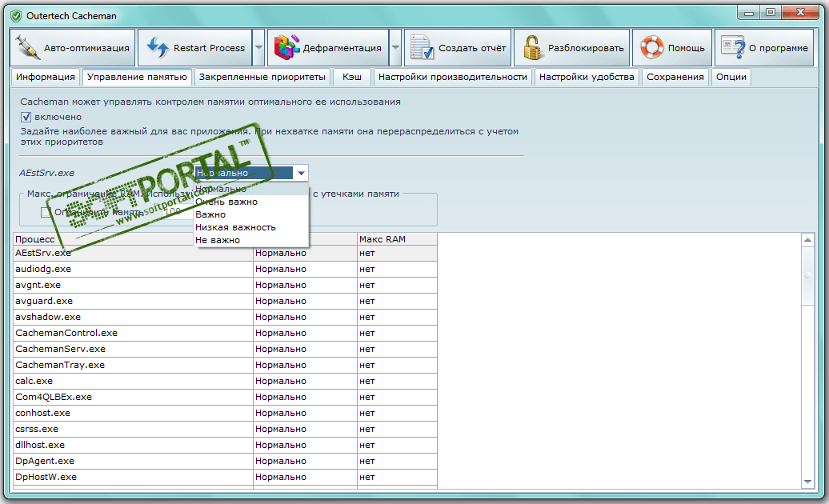Select the dllhost.exe process row
The image size is (829, 504).
click(x=225, y=445)
